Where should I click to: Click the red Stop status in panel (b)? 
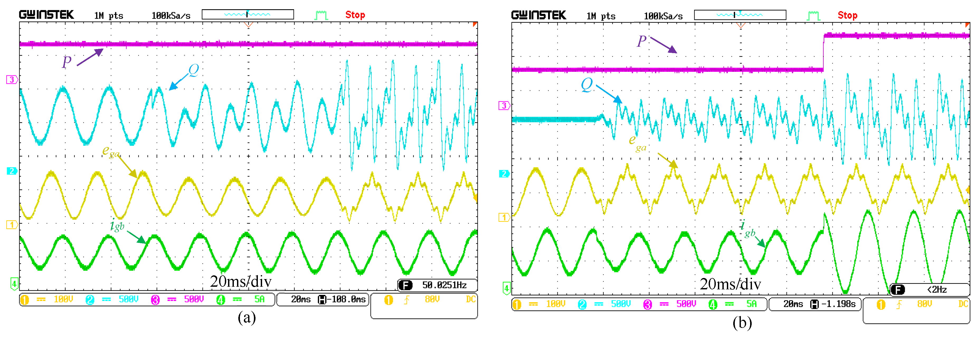(x=847, y=16)
